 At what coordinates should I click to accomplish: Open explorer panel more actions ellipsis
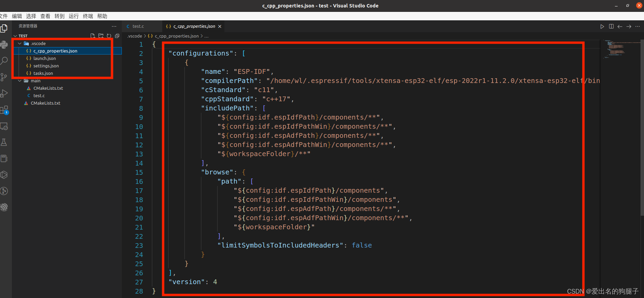pos(114,26)
